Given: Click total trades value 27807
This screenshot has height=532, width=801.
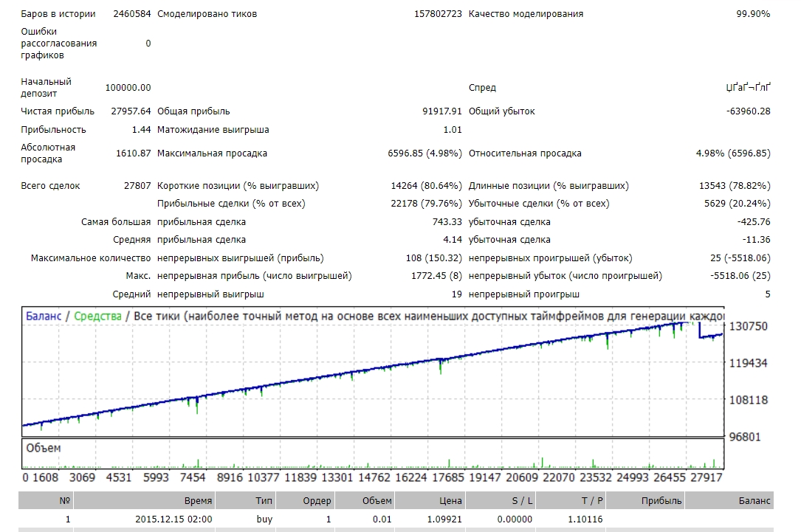Looking at the screenshot, I should 137,186.
